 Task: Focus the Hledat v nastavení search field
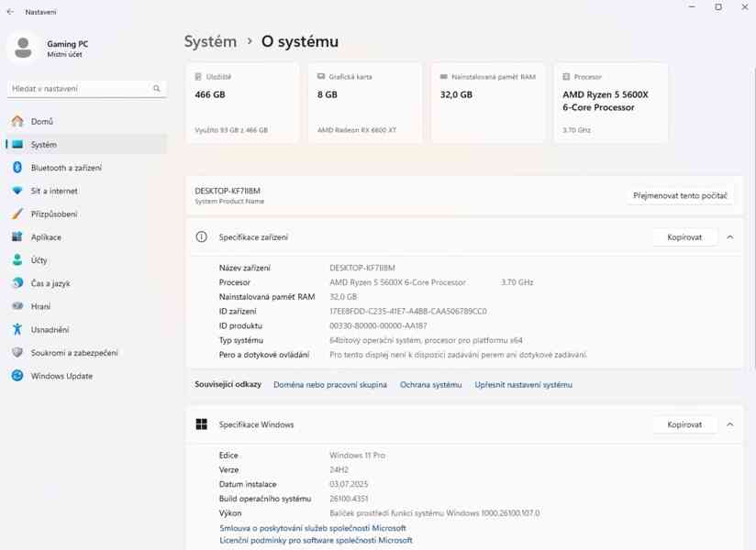87,89
